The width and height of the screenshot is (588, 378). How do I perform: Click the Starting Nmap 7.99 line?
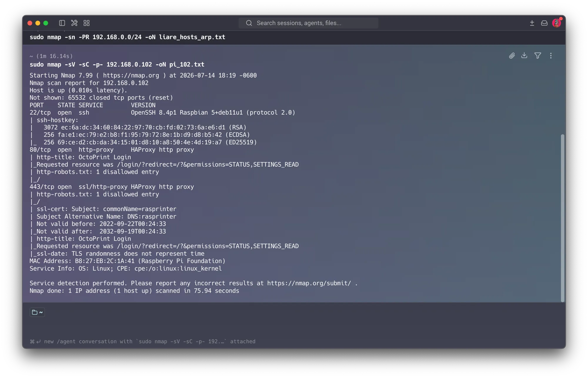(143, 76)
